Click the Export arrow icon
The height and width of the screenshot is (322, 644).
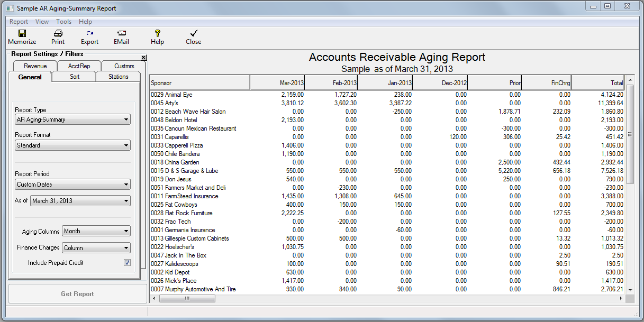(89, 33)
